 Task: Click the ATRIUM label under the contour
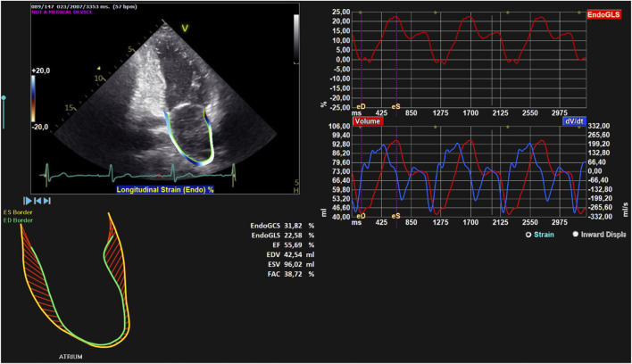point(71,357)
